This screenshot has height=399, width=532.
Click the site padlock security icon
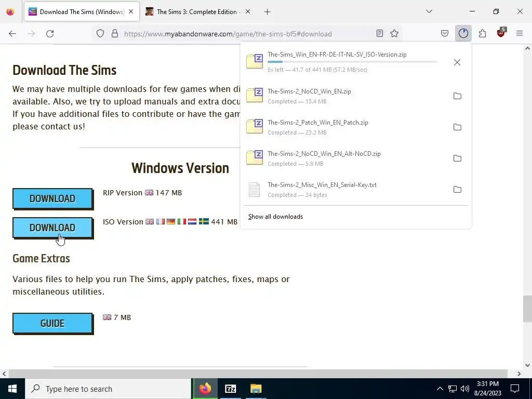point(115,34)
